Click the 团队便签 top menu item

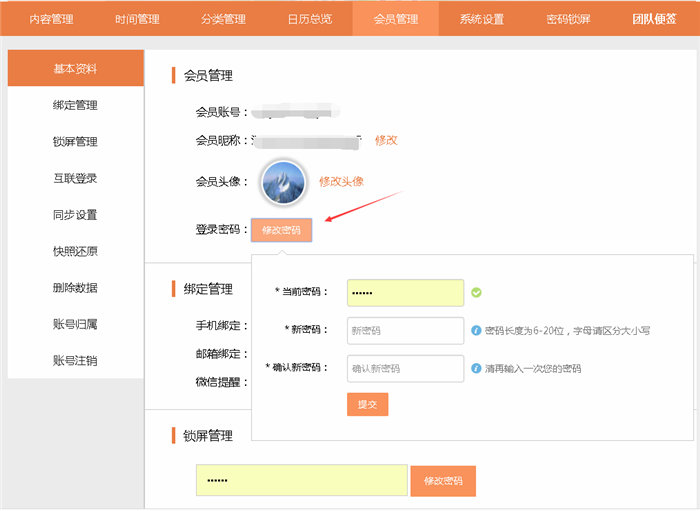654,19
